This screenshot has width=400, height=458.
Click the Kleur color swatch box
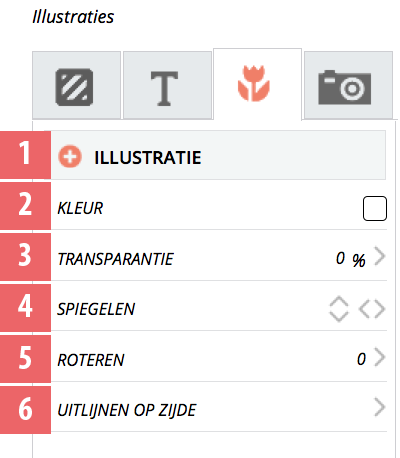[x=375, y=209]
